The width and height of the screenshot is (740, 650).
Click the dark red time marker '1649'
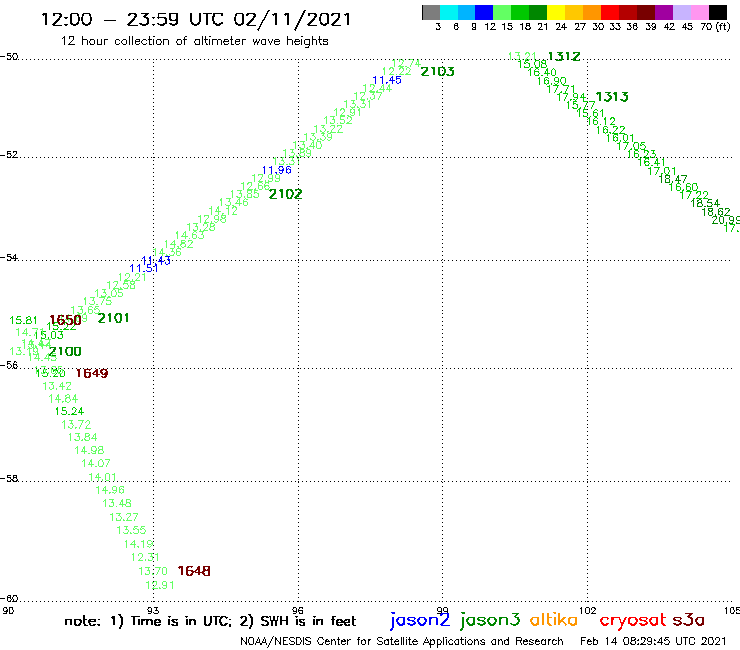point(92,373)
